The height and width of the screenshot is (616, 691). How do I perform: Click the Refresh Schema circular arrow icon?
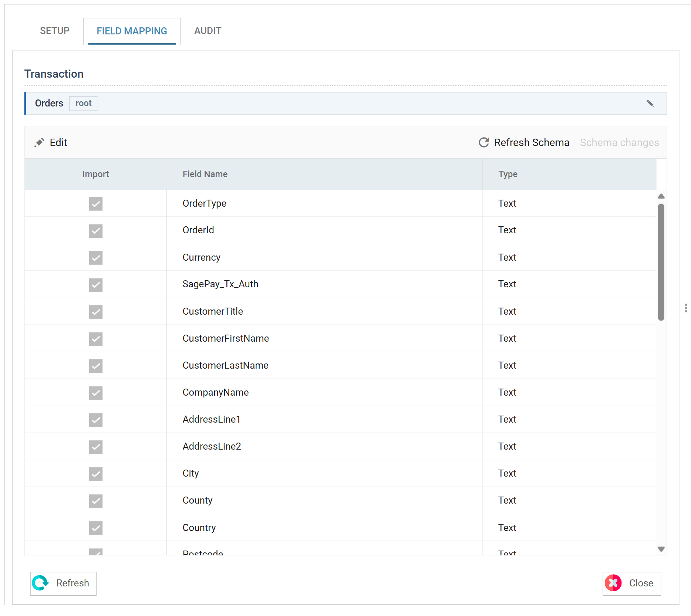[x=484, y=142]
